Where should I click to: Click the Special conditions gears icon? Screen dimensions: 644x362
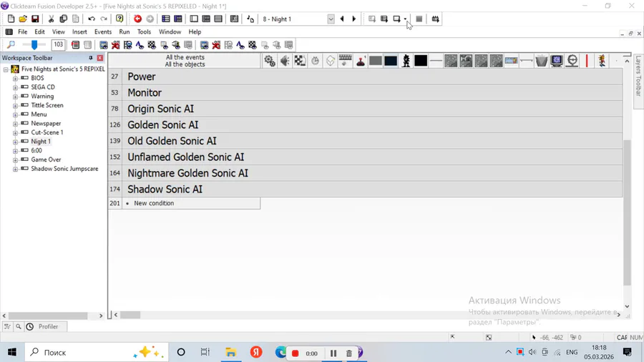(x=270, y=61)
